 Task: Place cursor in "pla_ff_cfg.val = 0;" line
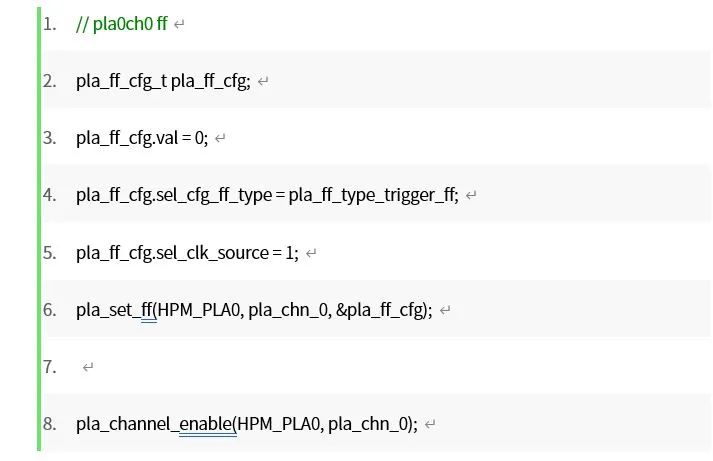(141, 139)
